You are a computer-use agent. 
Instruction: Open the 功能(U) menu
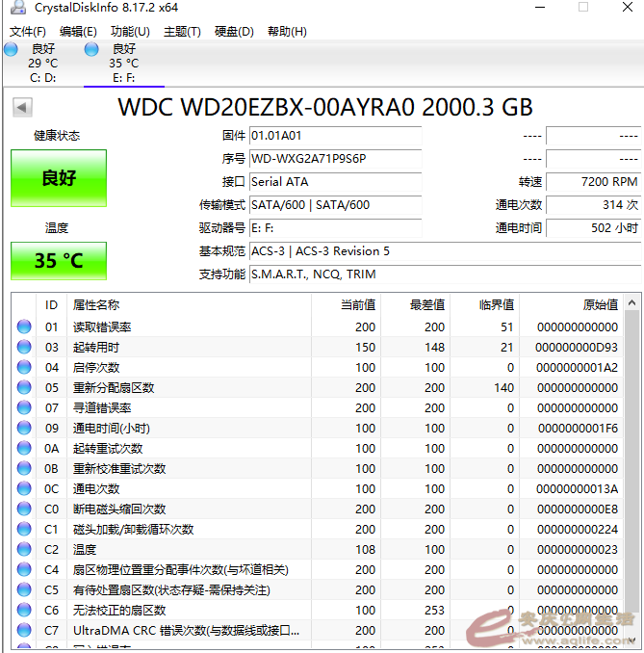pyautogui.click(x=130, y=32)
